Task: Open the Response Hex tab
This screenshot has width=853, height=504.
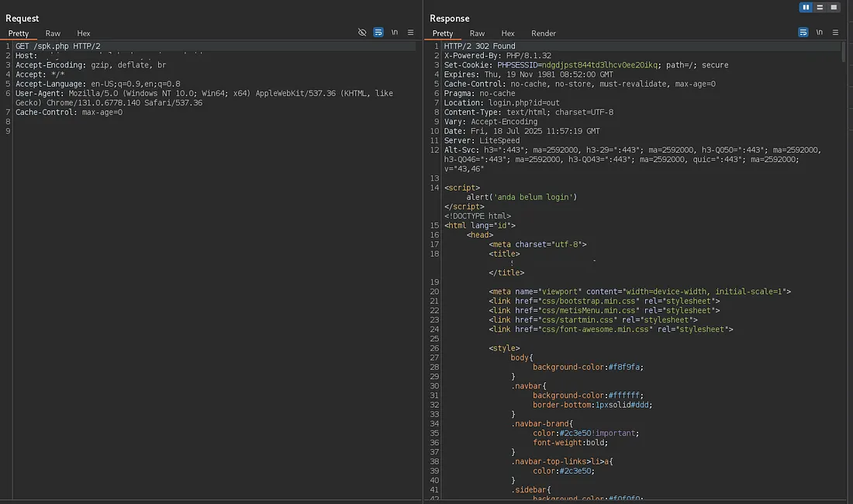Action: (508, 33)
